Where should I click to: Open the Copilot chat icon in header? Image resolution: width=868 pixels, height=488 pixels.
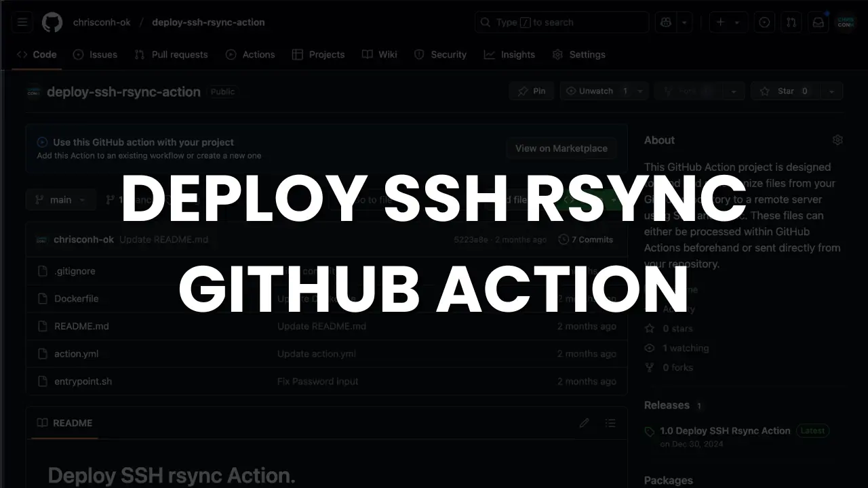click(x=665, y=22)
